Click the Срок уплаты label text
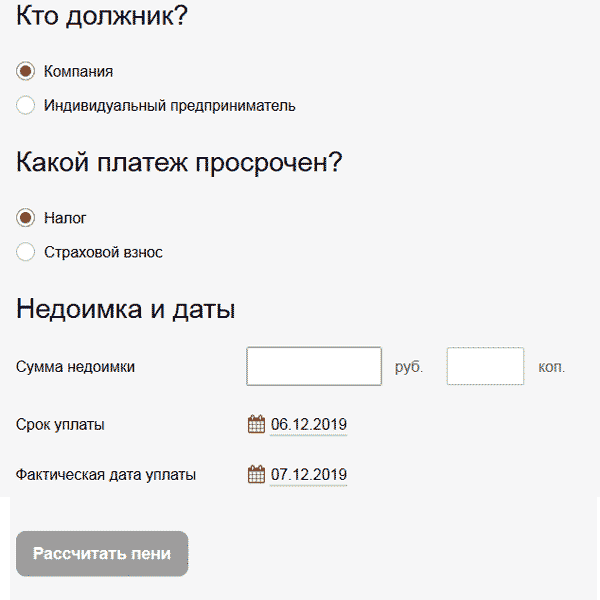Screen dimensions: 600x600 [60, 424]
